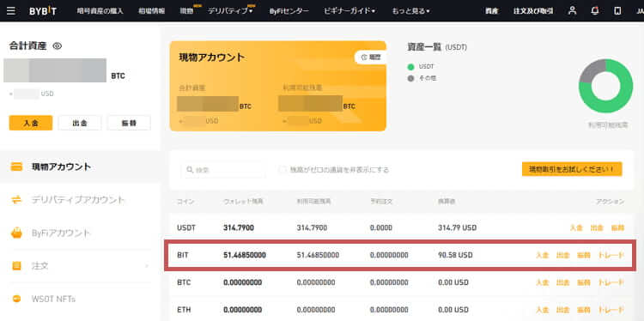Open the user profile icon
644x321 pixels.
pyautogui.click(x=572, y=10)
